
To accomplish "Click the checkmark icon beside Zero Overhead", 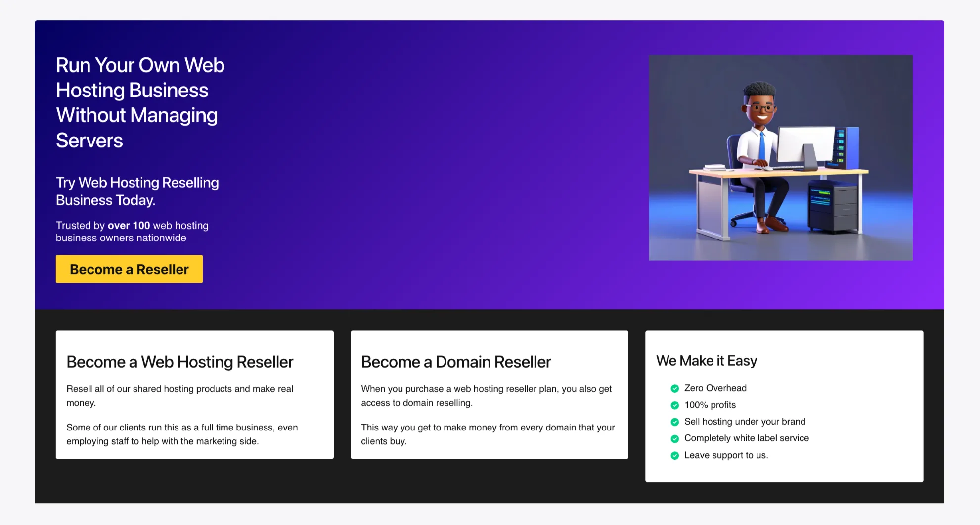I will click(674, 389).
